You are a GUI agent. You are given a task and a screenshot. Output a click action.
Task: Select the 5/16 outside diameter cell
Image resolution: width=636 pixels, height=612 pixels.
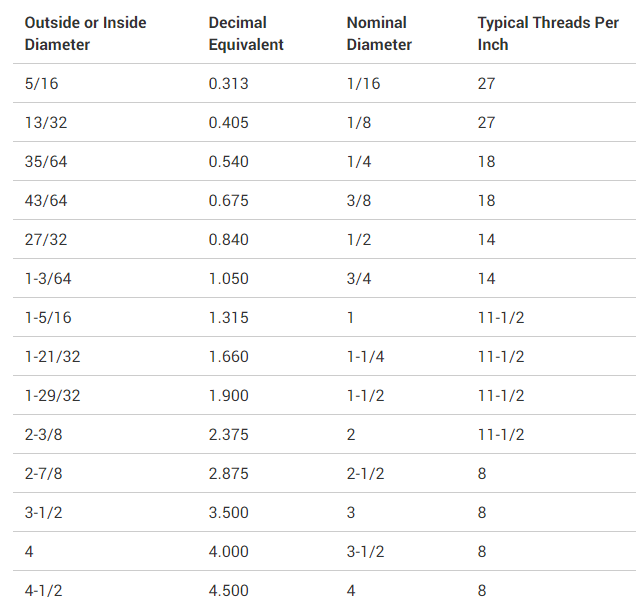(x=40, y=84)
